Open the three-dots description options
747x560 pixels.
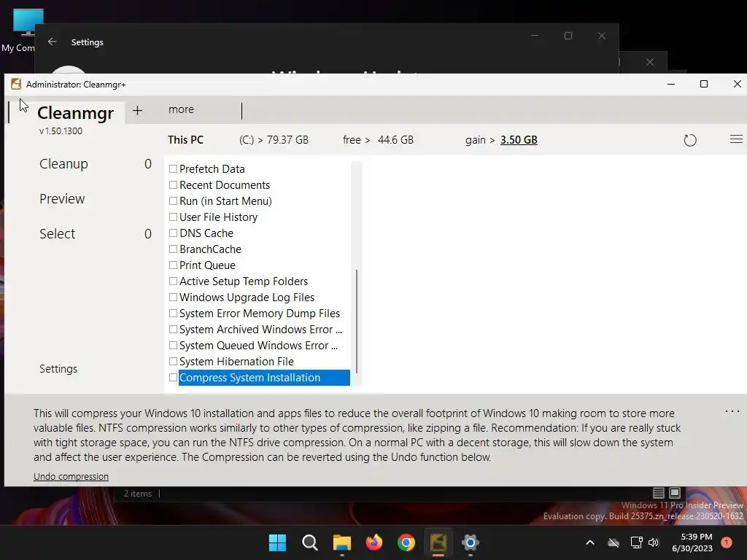click(x=732, y=411)
